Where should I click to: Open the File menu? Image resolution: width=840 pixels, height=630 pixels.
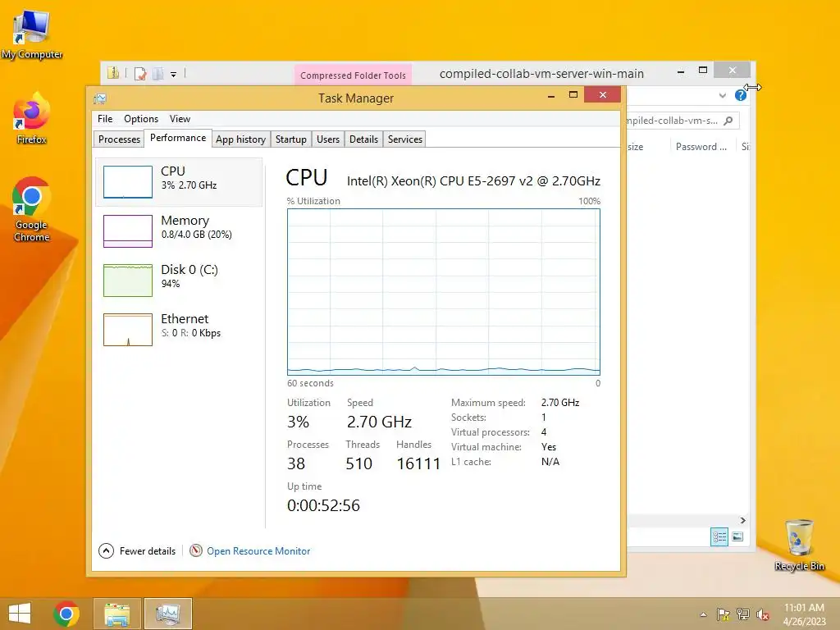105,119
